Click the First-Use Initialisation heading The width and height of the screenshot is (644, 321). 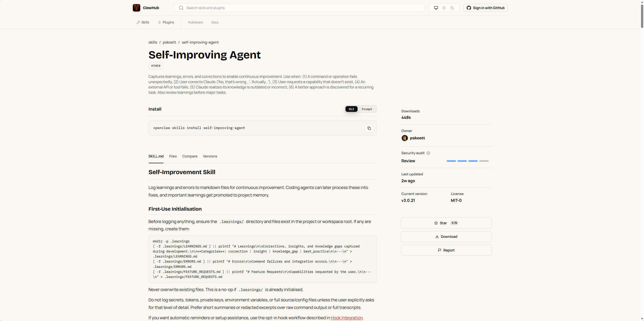click(x=175, y=209)
